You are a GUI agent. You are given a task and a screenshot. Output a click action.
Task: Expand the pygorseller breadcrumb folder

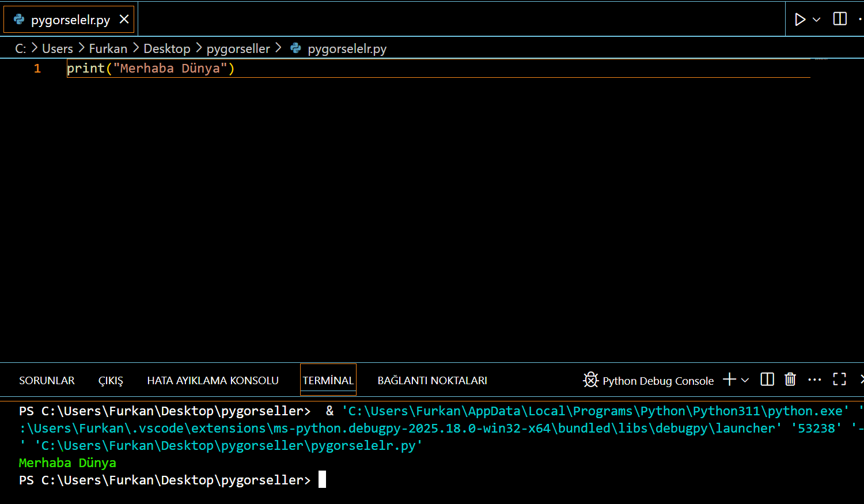pos(238,49)
